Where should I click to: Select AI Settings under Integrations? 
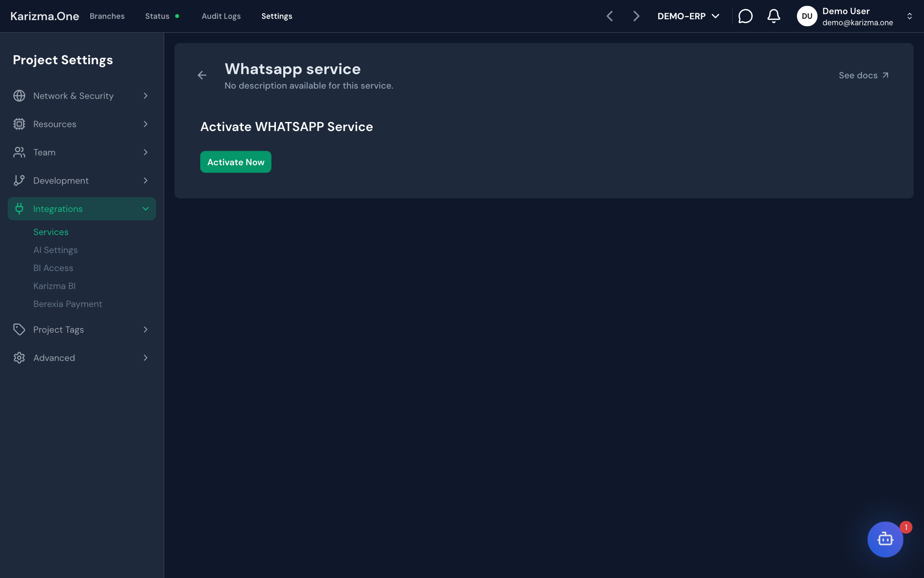(56, 250)
